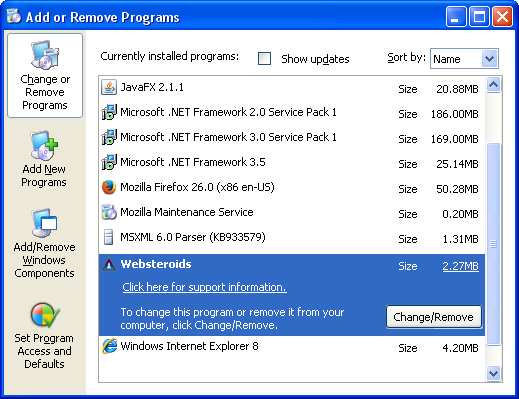Click the Add or Remove Programs title bar icon

pos(14,16)
